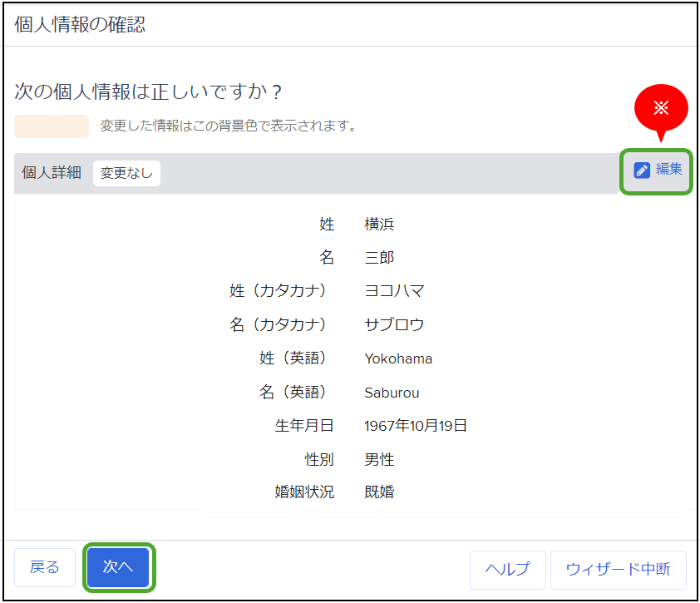700x603 pixels.
Task: Open ヘルプ
Action: click(507, 569)
